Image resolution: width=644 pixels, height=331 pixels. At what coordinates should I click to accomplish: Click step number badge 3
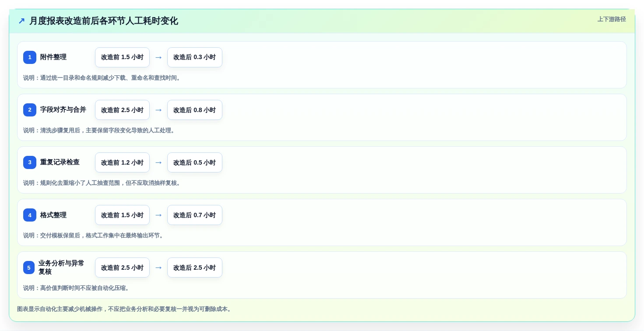[30, 162]
